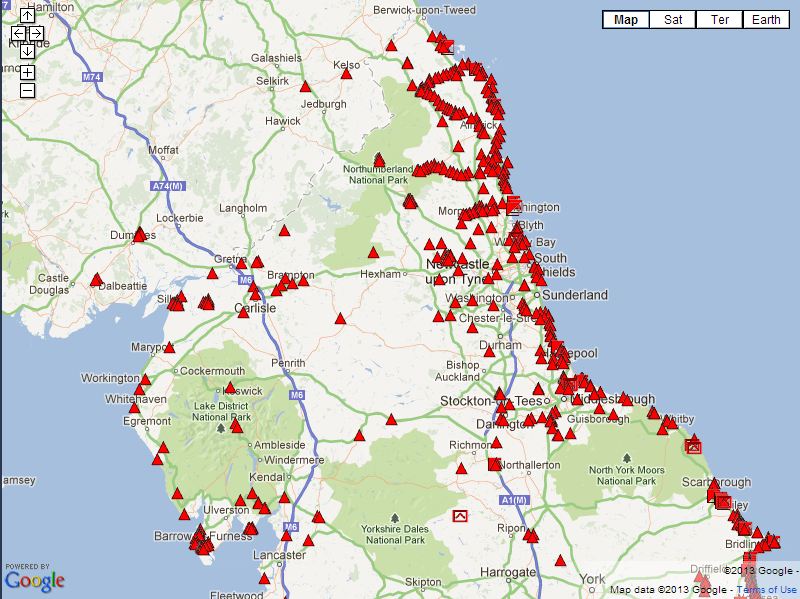Switch to the Map view type
Image resolution: width=800 pixels, height=599 pixels.
(x=626, y=20)
